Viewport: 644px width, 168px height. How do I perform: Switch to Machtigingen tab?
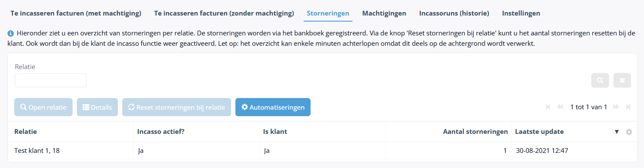coord(384,13)
